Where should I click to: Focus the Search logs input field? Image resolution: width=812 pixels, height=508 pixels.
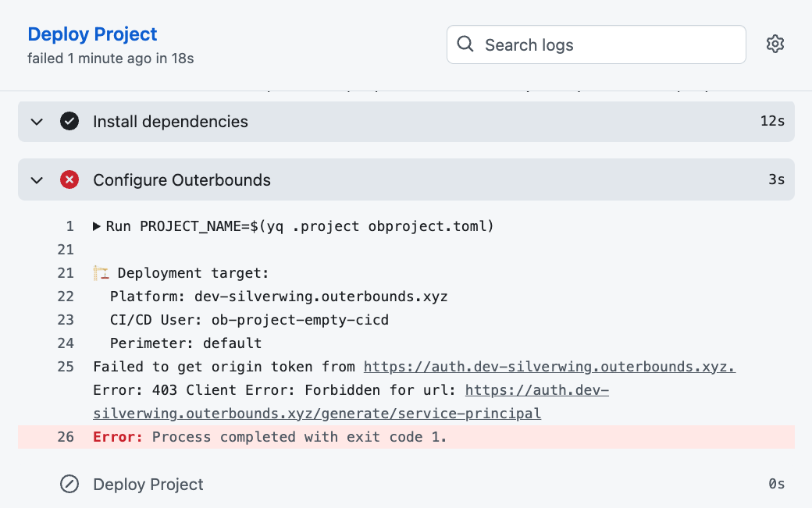[596, 44]
